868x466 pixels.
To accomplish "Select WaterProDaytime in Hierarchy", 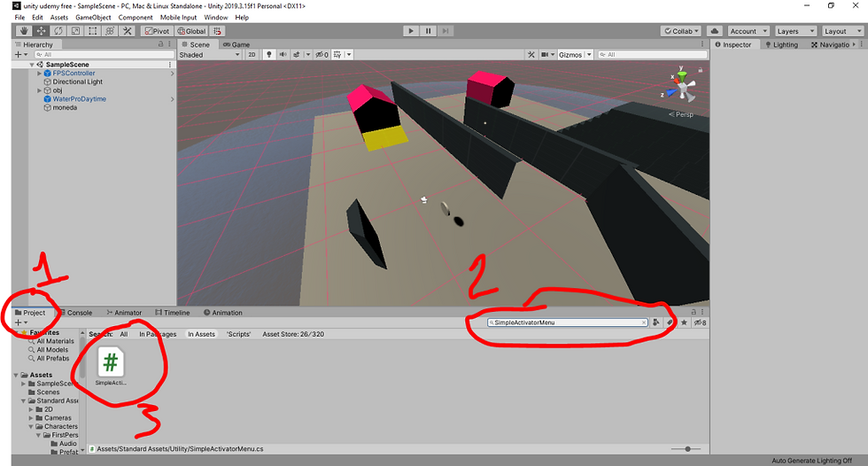I will [79, 99].
